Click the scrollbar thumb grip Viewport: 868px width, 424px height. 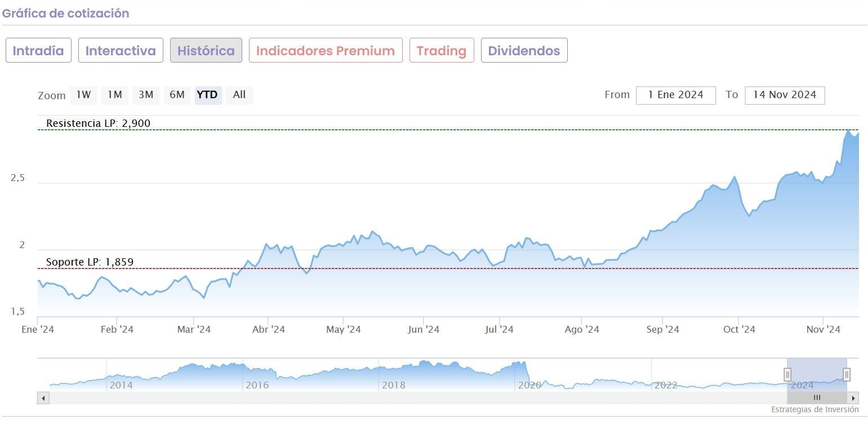[817, 398]
